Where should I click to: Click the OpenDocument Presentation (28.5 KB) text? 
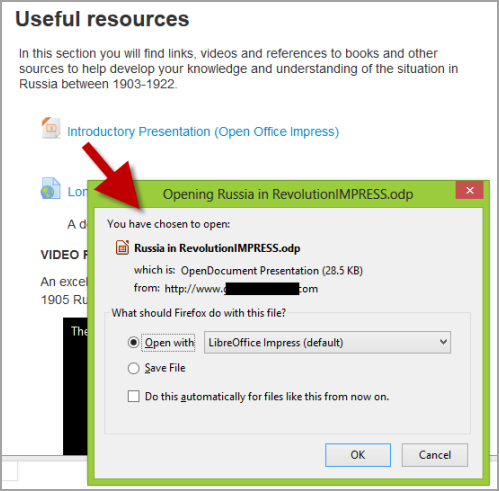point(272,270)
